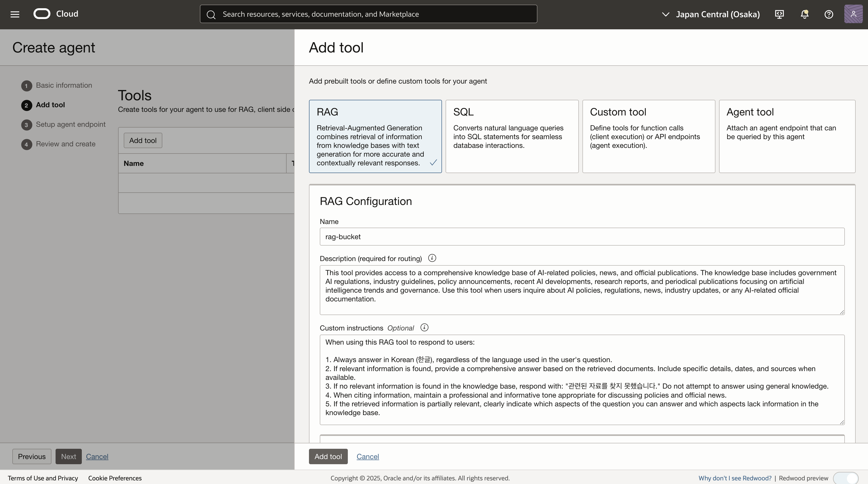Select the Custom tool card
The width and height of the screenshot is (868, 484).
pyautogui.click(x=648, y=136)
